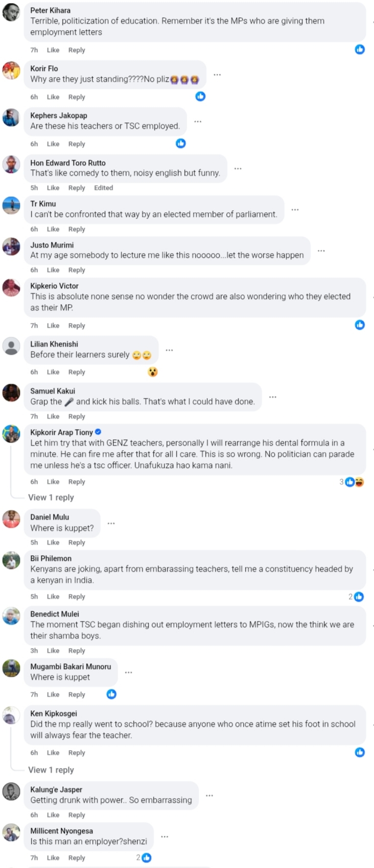374x868 pixels.
Task: Open more options for Daniel Mulu's comment
Action: point(111,524)
